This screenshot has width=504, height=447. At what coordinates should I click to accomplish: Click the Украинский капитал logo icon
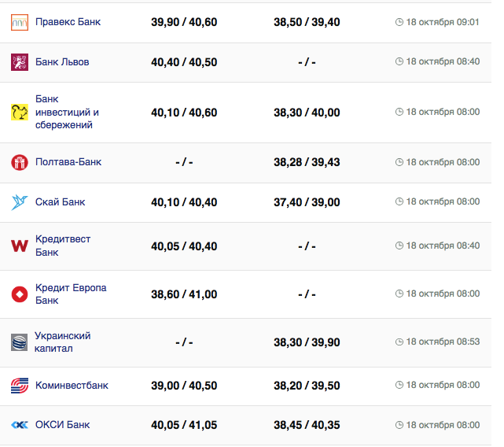[x=20, y=342]
